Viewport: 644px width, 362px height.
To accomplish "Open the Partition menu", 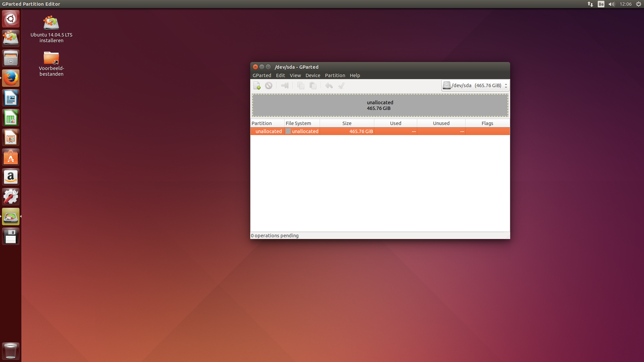I will pos(335,75).
